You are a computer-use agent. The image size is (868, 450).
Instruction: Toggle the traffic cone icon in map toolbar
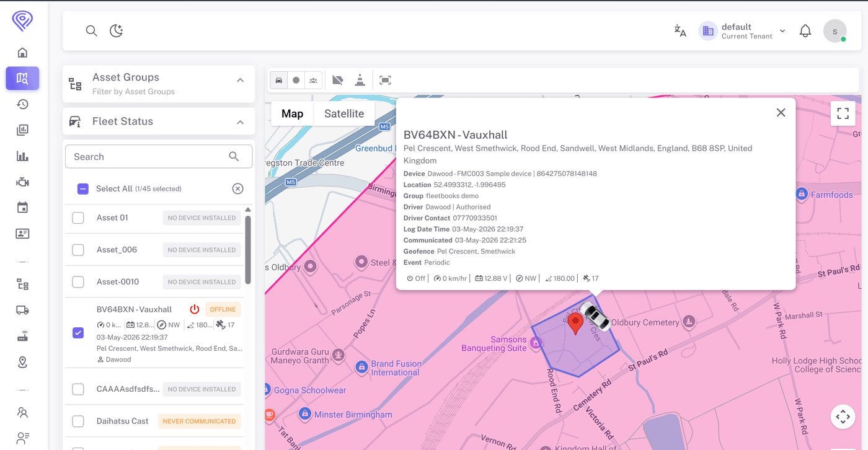[360, 80]
